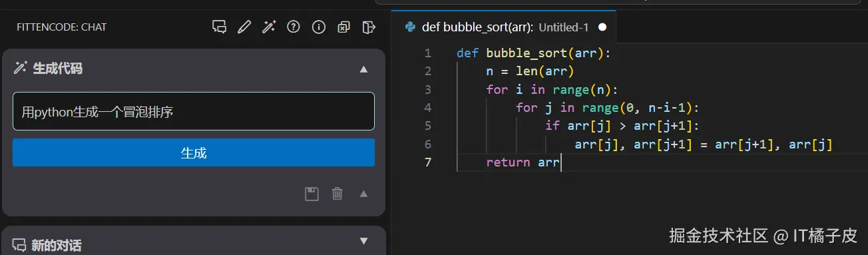Click the save floppy disk icon
The height and width of the screenshot is (255, 868).
(x=312, y=194)
